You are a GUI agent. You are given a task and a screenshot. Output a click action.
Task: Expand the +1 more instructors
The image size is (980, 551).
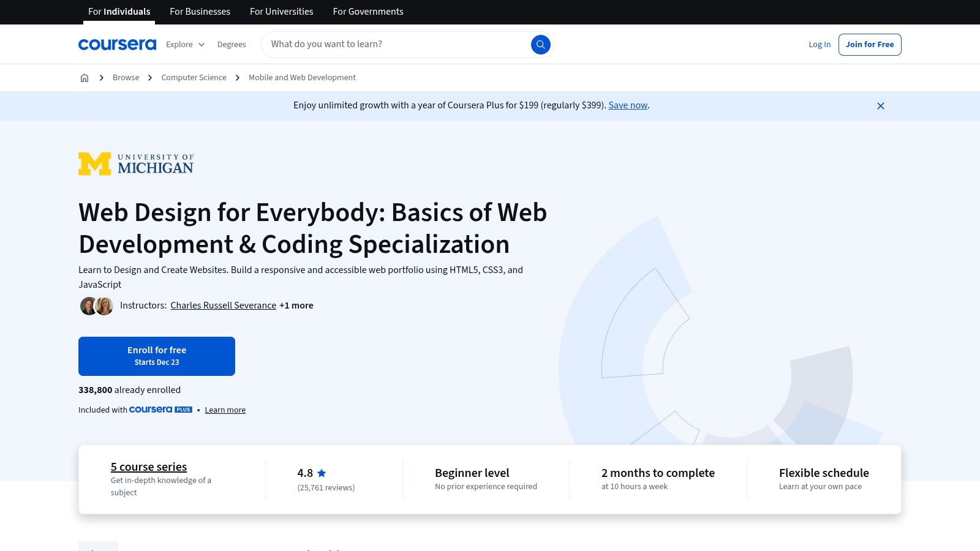tap(296, 305)
